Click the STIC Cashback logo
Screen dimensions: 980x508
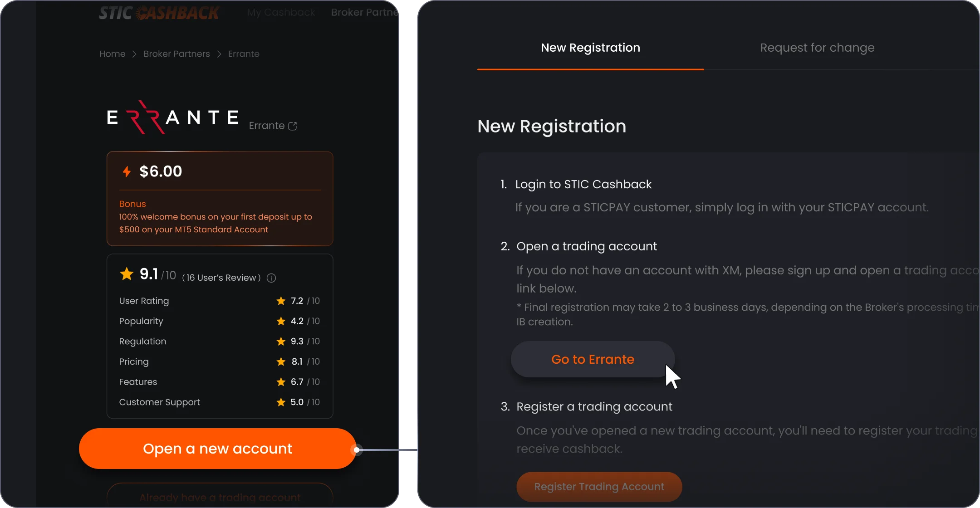coord(159,13)
